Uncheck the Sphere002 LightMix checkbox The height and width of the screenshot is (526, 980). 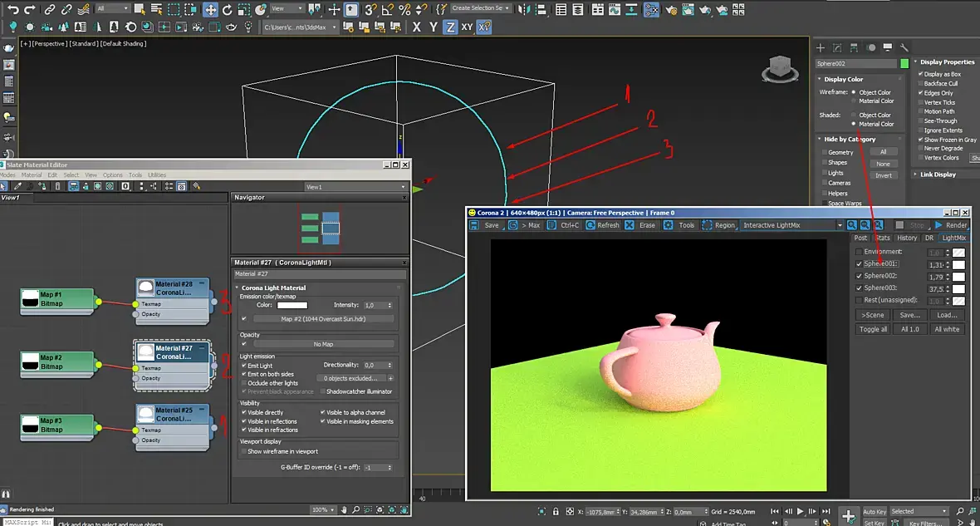(859, 276)
